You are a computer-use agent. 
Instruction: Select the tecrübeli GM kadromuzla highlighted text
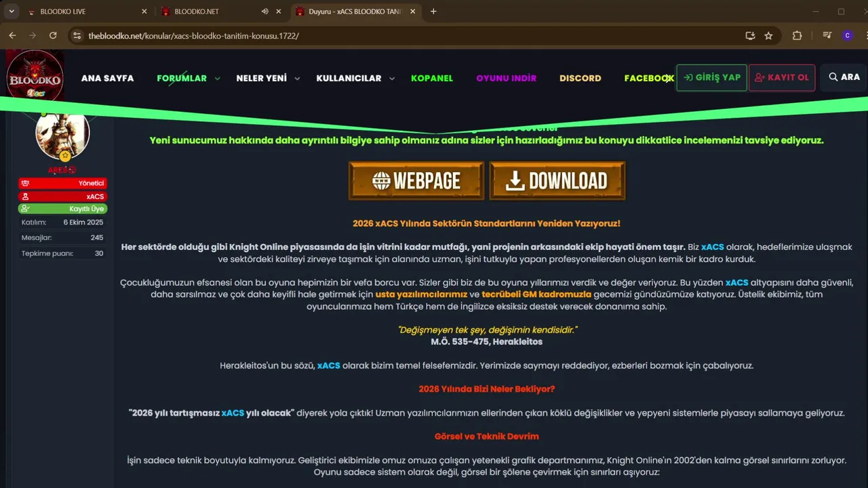pyautogui.click(x=536, y=295)
